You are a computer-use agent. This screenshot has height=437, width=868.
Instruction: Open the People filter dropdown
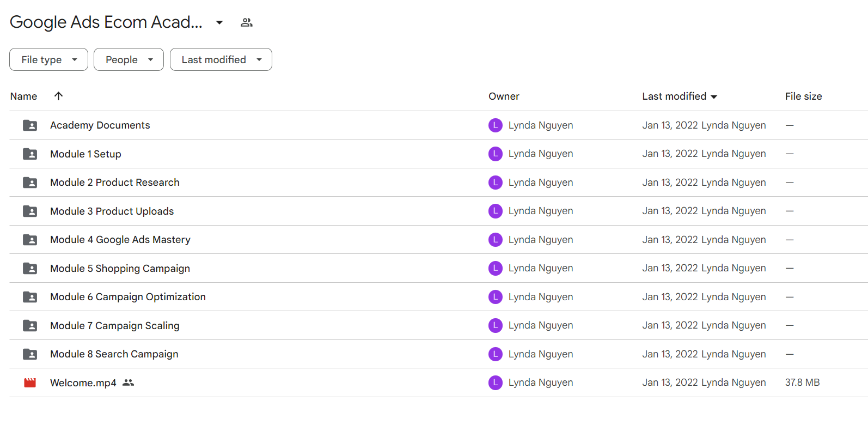tap(129, 59)
